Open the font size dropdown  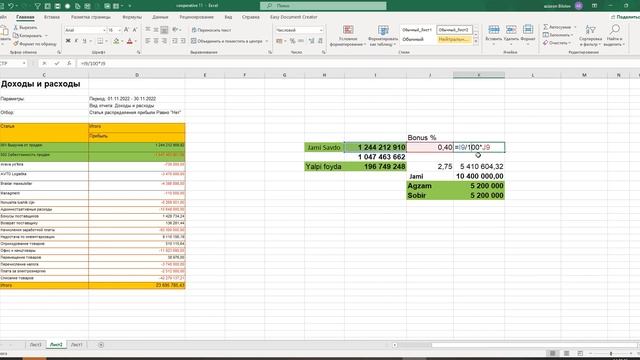(x=119, y=30)
